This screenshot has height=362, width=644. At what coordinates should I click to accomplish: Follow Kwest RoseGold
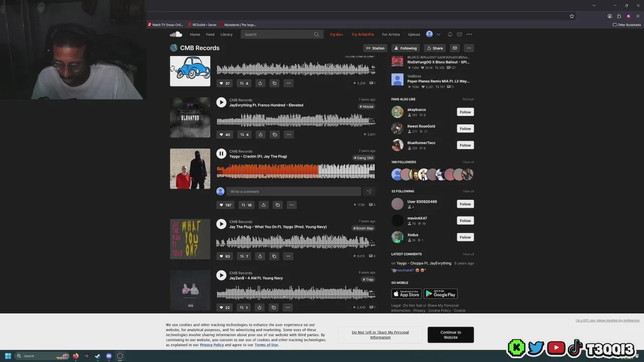(x=465, y=129)
